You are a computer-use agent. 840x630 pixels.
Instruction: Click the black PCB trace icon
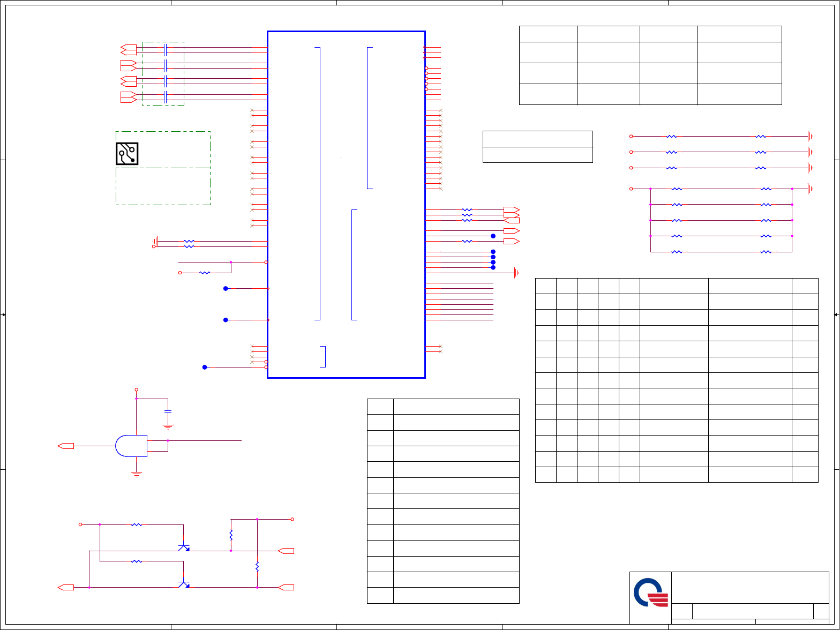coord(127,154)
